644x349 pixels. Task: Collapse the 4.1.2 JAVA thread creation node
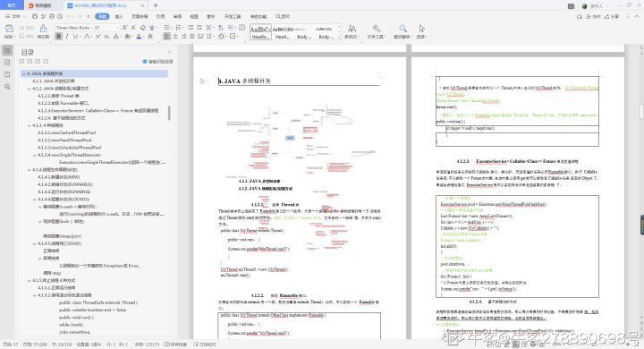click(x=30, y=89)
